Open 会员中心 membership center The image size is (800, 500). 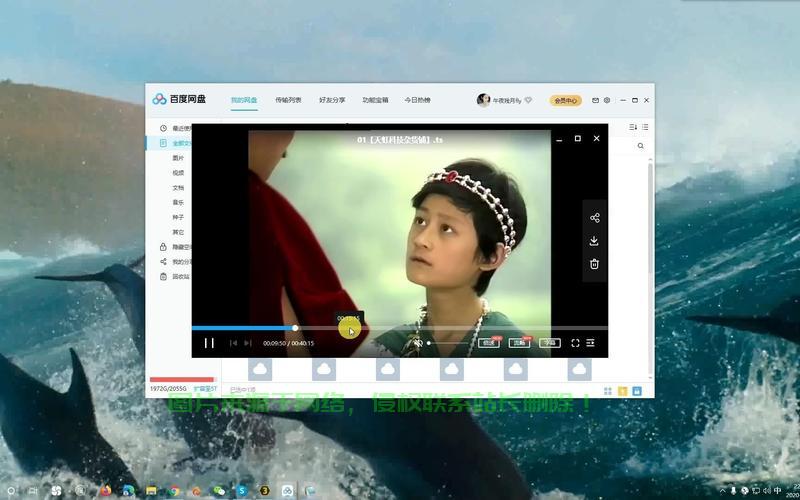566,101
